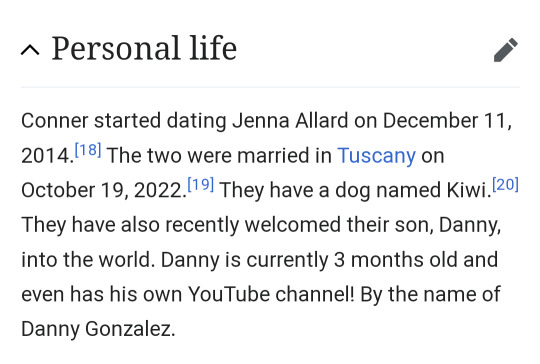The width and height of the screenshot is (540, 364).
Task: Follow the Tuscany link
Action: click(376, 156)
